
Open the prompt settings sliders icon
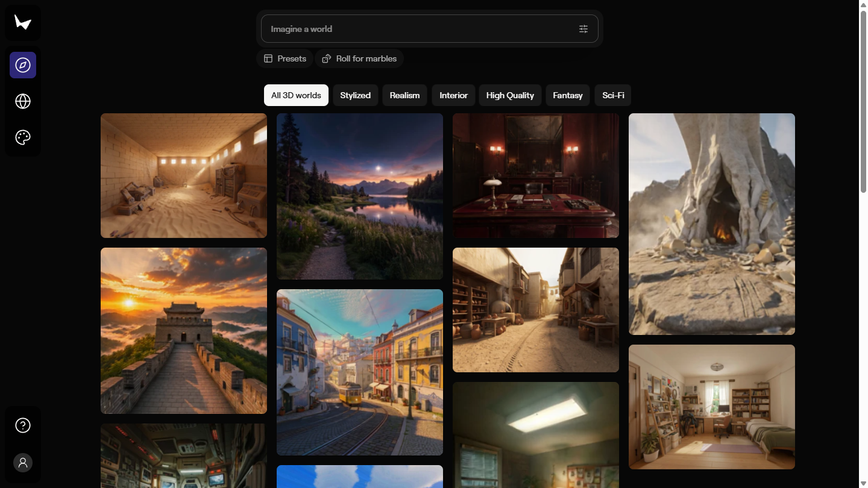coord(583,29)
